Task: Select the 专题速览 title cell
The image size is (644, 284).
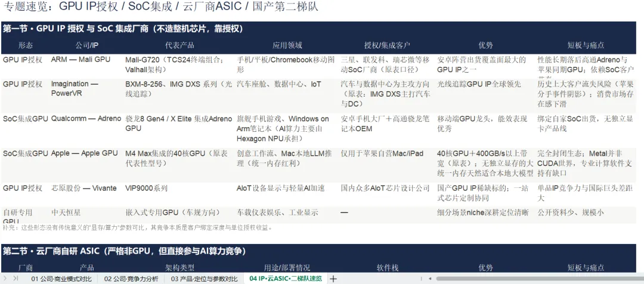Action: coord(160,7)
